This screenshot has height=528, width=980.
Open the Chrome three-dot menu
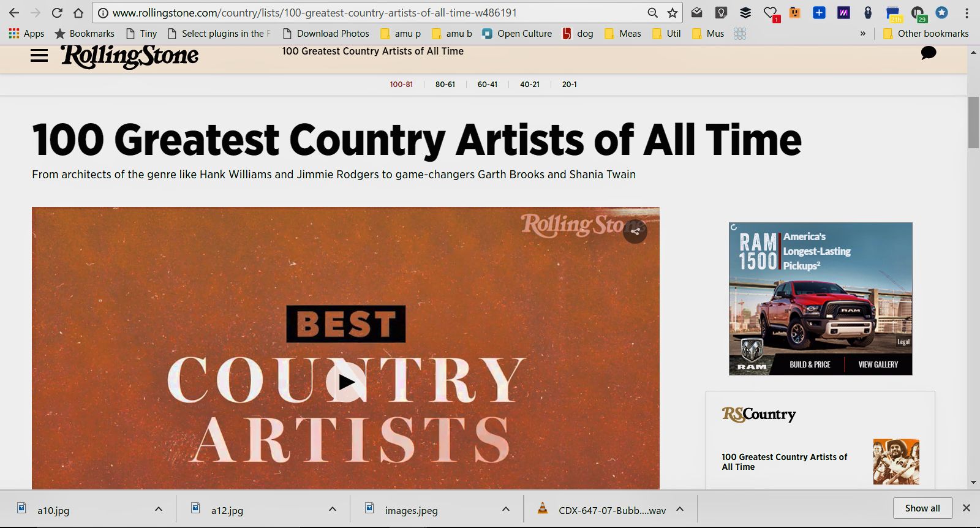coord(967,13)
